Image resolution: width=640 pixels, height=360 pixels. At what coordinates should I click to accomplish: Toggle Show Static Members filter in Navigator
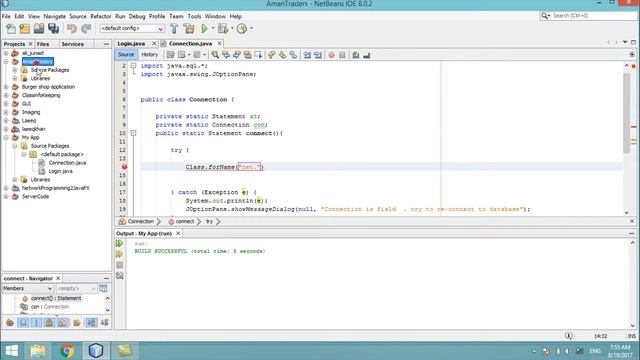36,323
